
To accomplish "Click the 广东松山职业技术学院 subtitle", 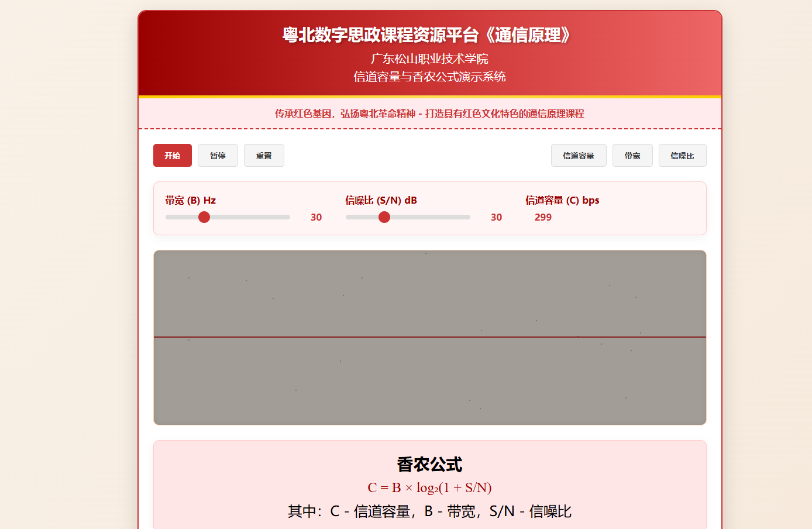I will click(429, 59).
